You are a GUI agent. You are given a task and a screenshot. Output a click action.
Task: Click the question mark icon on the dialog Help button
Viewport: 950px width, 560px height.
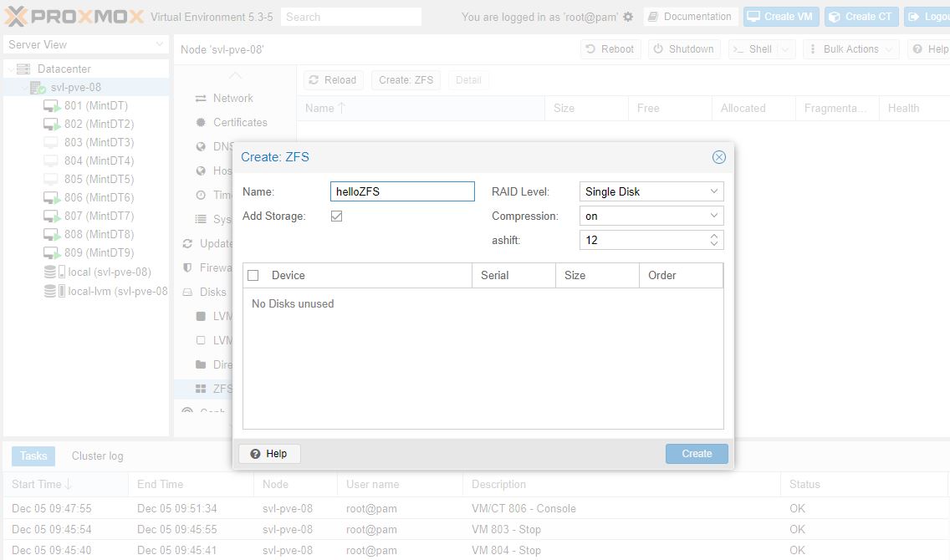click(x=255, y=454)
